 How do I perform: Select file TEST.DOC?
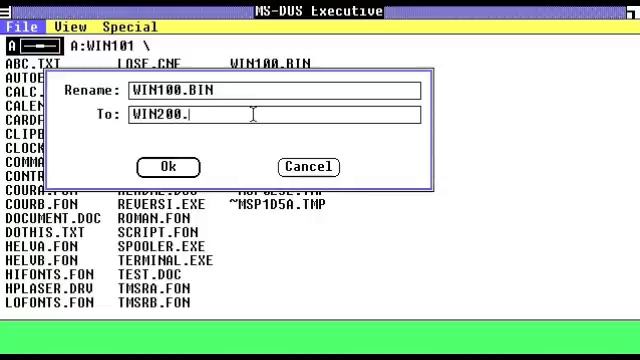(x=149, y=274)
